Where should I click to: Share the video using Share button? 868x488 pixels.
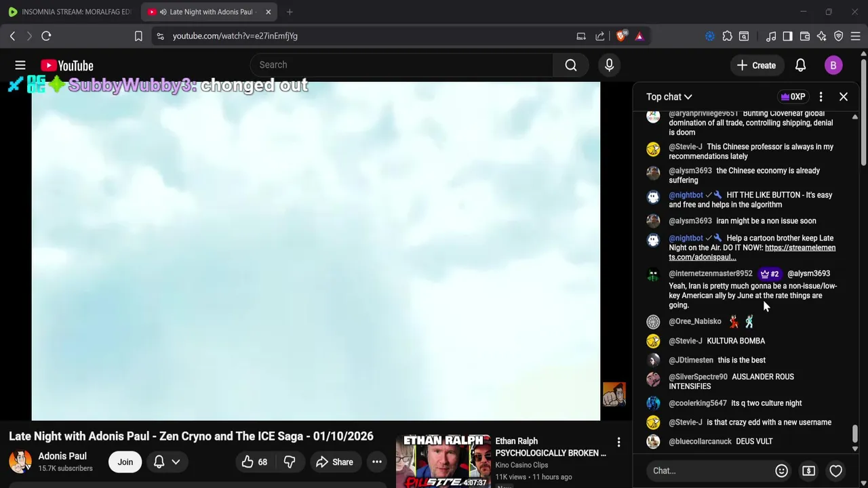(334, 462)
